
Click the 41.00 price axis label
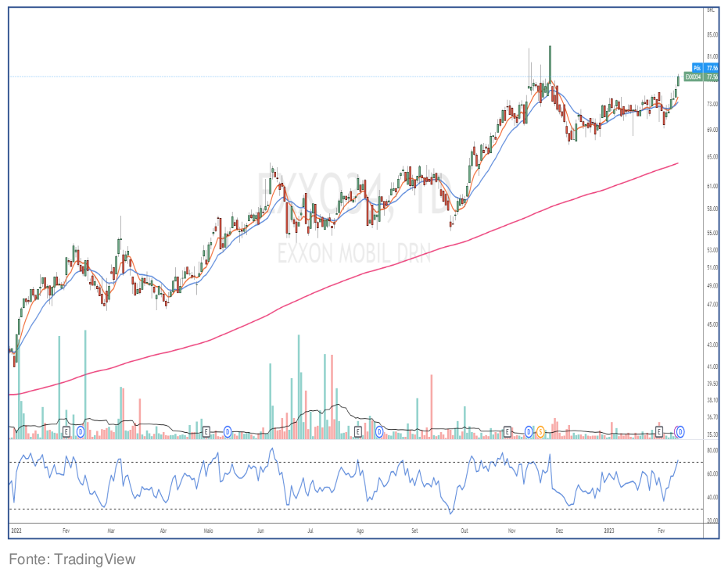pos(712,366)
